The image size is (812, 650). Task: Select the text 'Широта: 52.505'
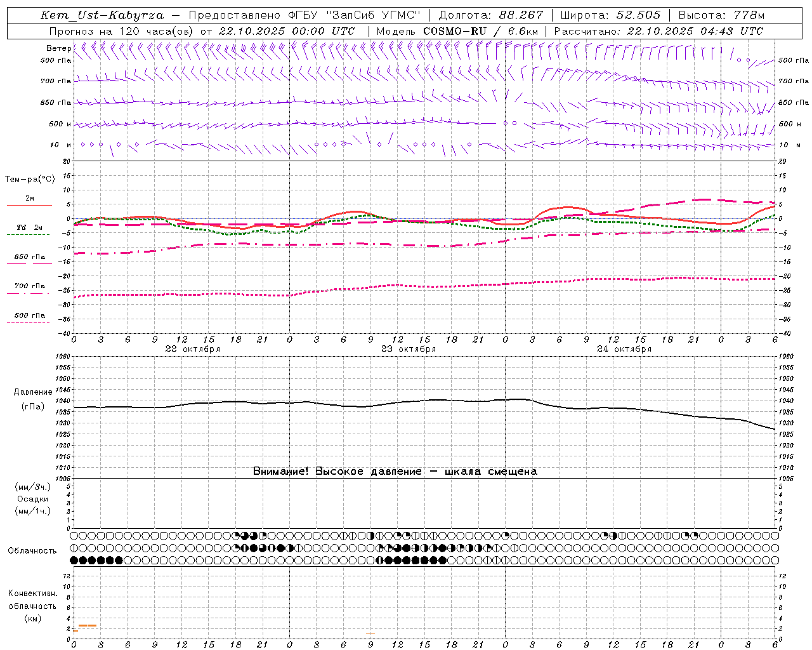[x=610, y=15]
